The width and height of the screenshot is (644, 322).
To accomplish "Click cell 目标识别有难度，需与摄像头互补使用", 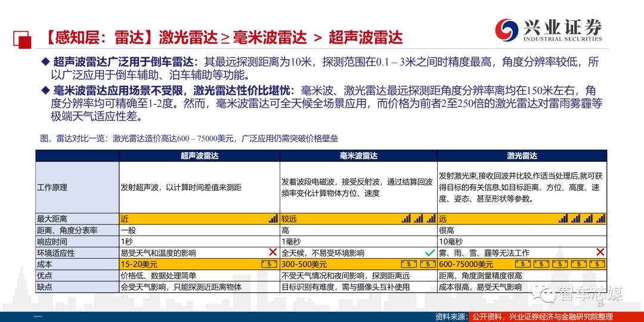I will point(358,287).
